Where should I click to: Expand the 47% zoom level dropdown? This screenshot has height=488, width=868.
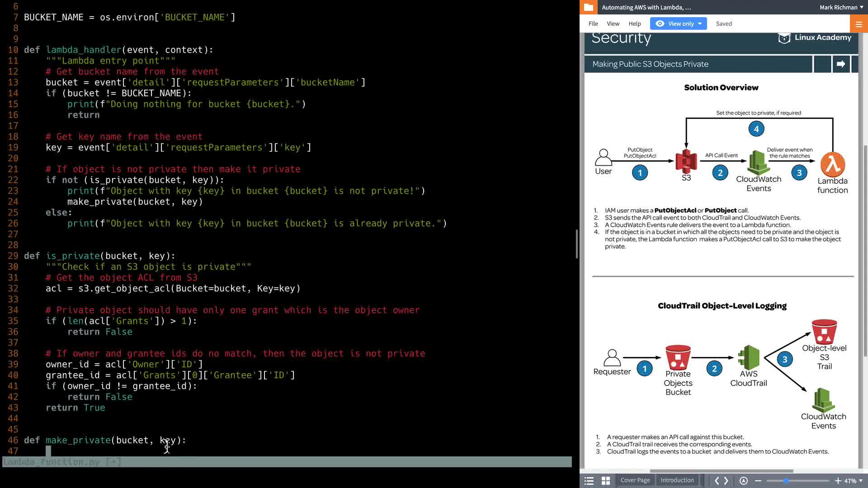coord(854,481)
